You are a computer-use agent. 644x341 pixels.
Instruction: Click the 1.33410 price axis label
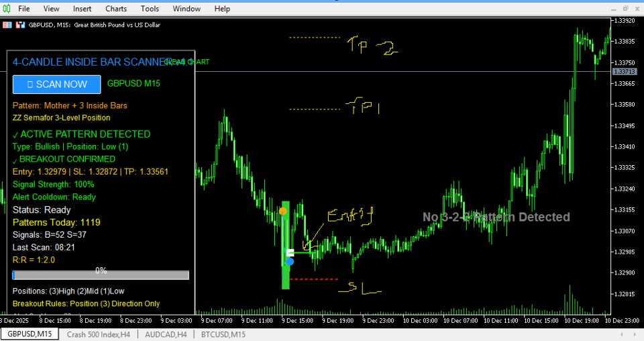[x=625, y=147]
